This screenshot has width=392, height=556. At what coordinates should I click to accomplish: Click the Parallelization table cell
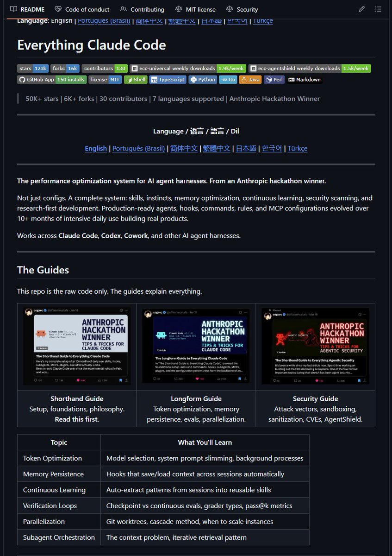point(59,521)
